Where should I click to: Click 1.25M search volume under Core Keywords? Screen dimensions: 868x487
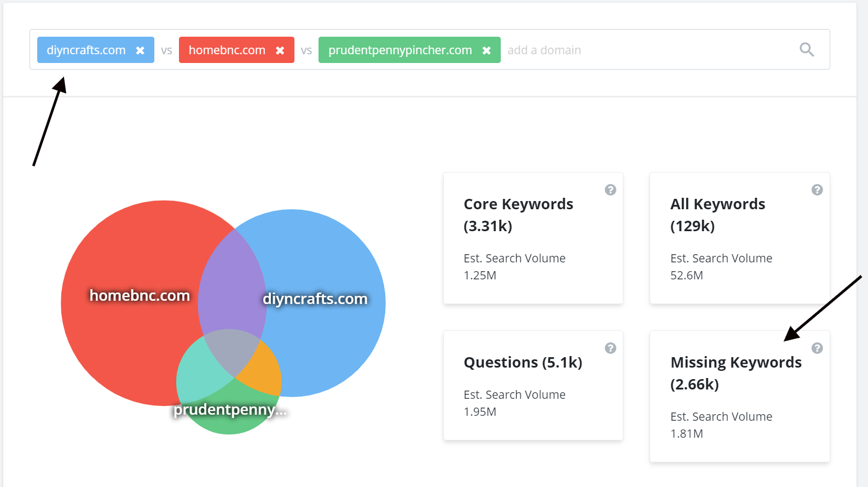pos(480,276)
